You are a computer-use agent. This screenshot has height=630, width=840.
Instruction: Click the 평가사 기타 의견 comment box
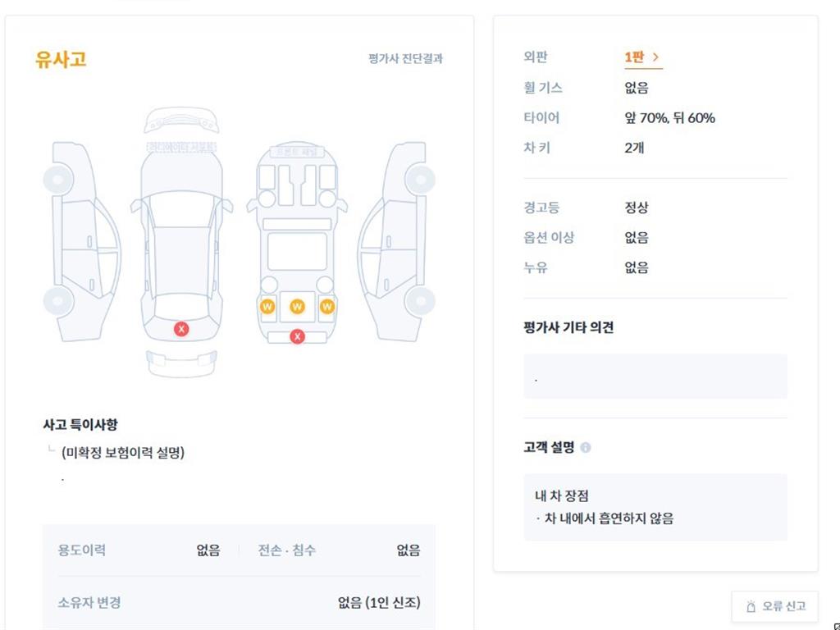point(655,376)
